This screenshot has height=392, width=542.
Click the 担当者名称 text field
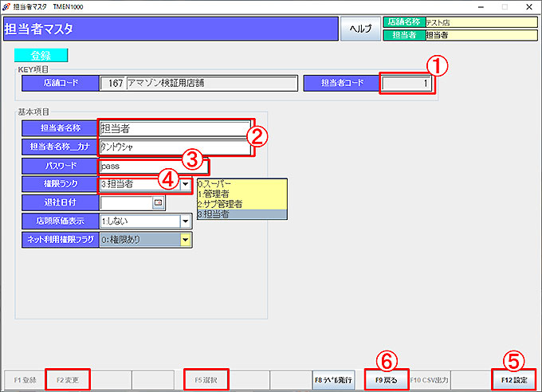[x=175, y=128]
